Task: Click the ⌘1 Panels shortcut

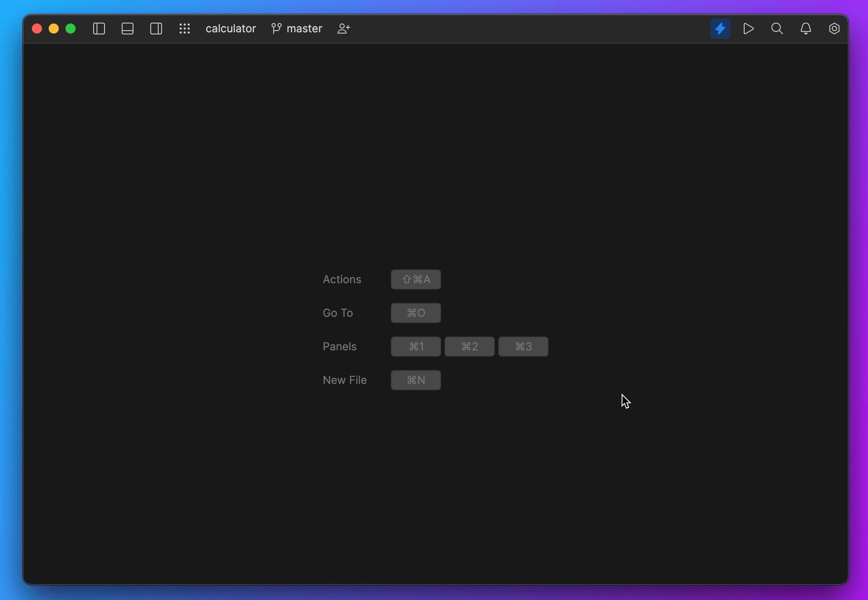Action: pos(416,347)
